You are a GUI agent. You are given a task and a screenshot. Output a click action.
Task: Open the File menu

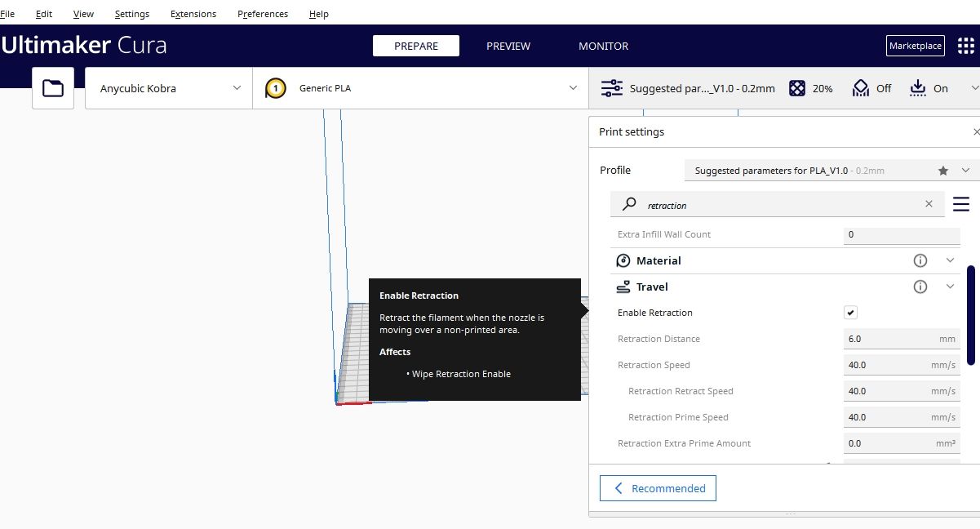pos(7,14)
